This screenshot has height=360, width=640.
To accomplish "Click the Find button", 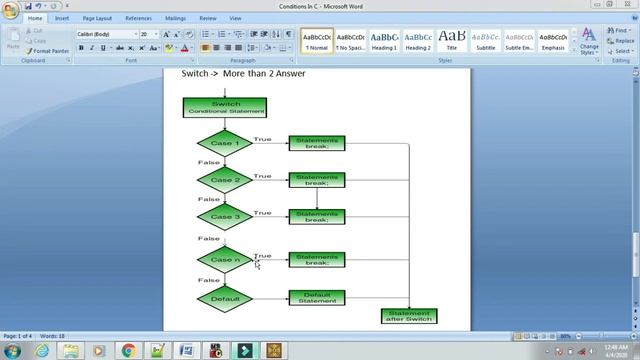I will (x=619, y=31).
